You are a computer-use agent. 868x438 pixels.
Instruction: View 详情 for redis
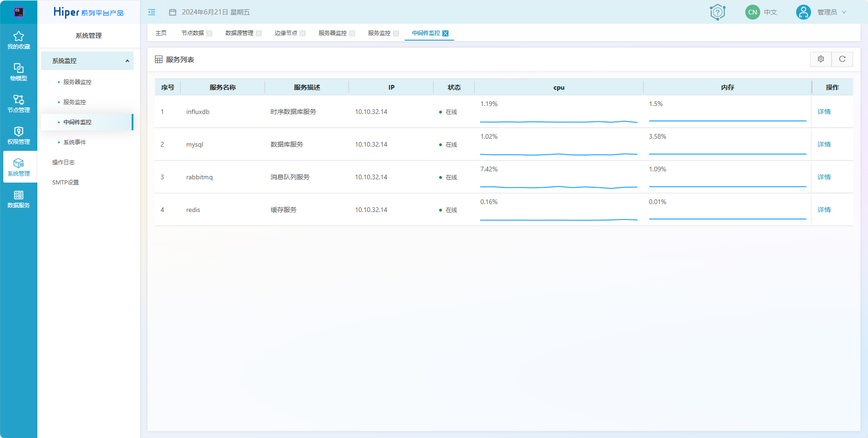(824, 210)
